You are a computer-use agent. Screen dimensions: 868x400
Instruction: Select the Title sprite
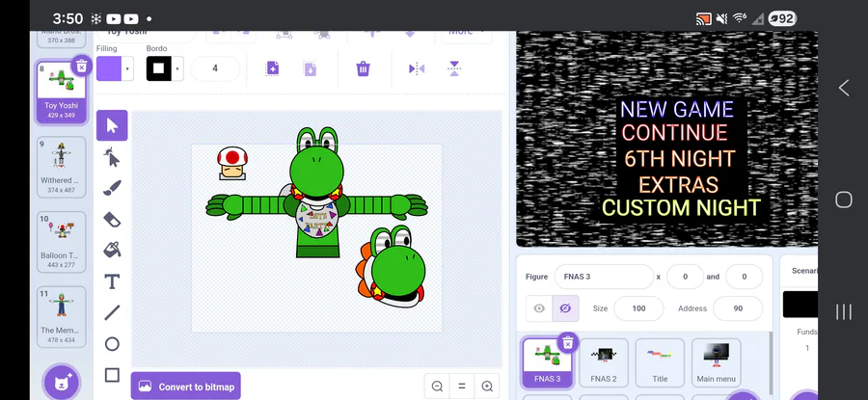(660, 362)
